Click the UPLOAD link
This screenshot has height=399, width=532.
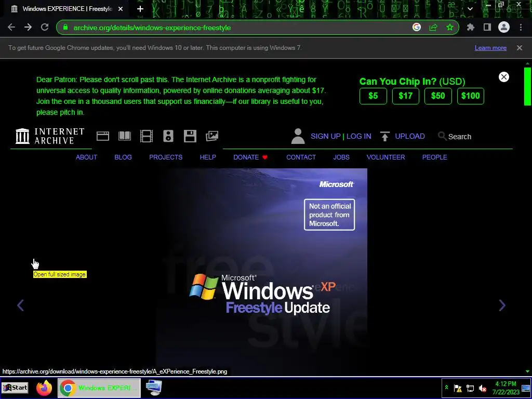tap(410, 137)
